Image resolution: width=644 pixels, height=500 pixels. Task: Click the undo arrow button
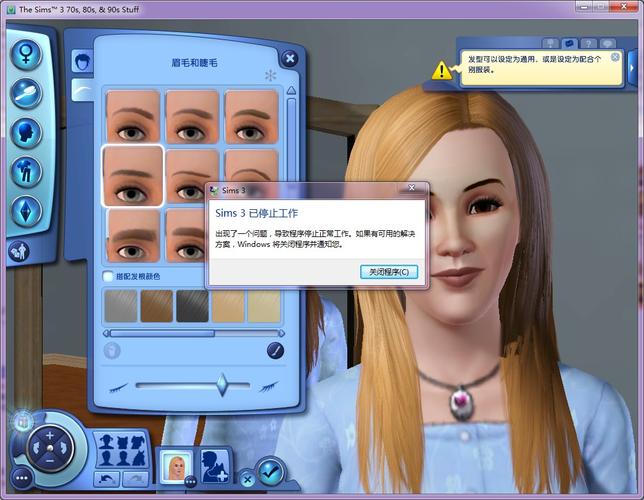[x=107, y=479]
